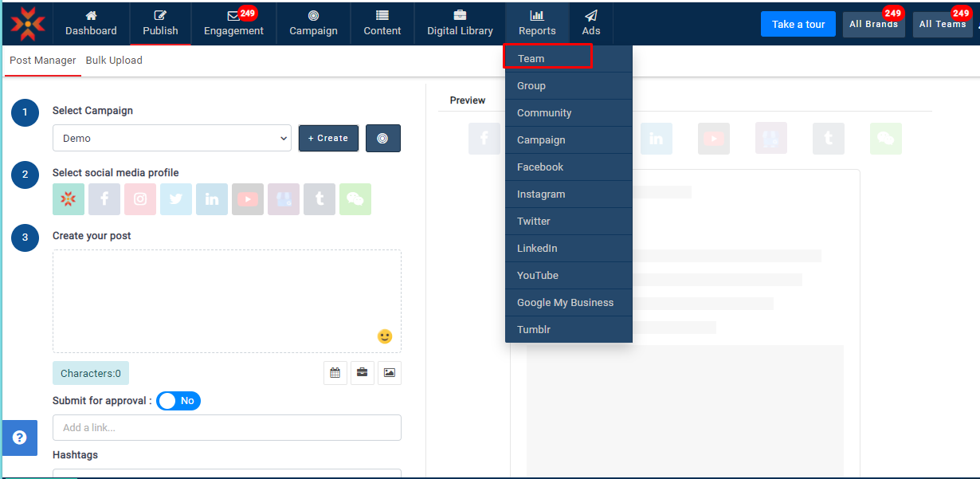This screenshot has height=479, width=980.
Task: Open the blue help question mark
Action: point(20,438)
